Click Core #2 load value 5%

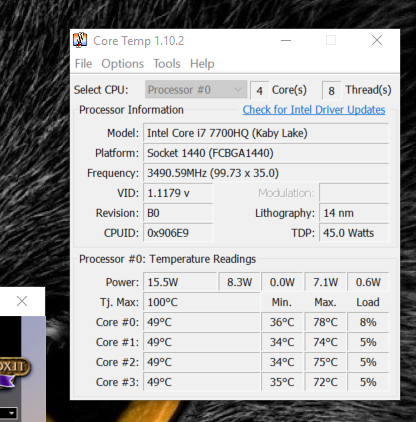[368, 362]
